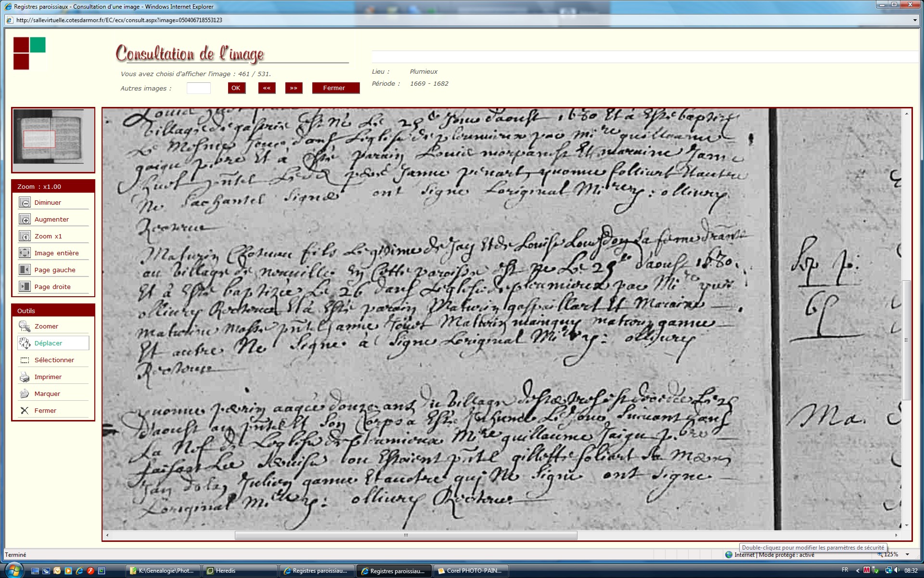Reset view with Zoom x1 icon

point(25,236)
